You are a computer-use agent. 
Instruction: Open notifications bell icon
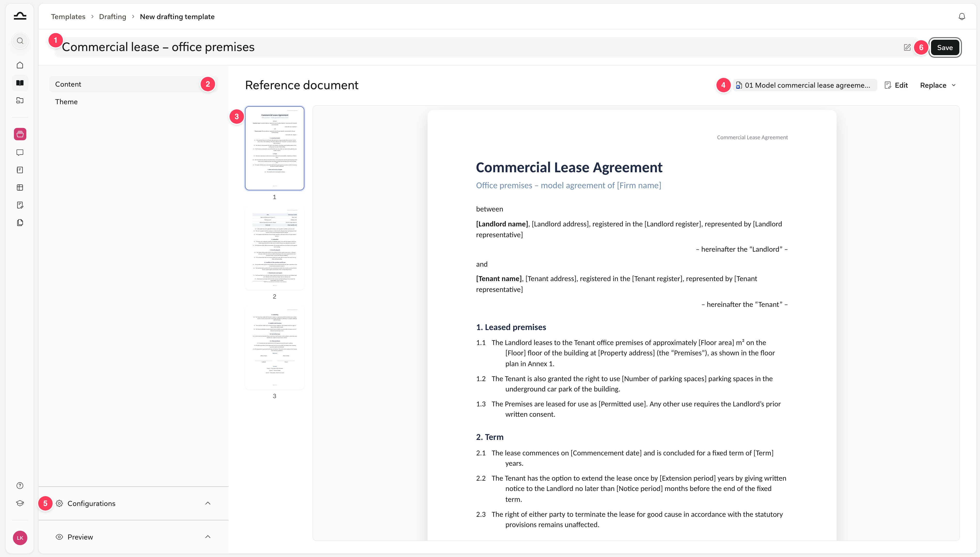pos(962,17)
